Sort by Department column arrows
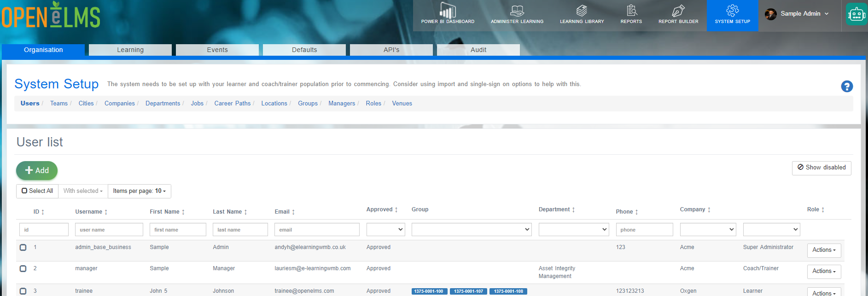The image size is (868, 296). pos(573,210)
